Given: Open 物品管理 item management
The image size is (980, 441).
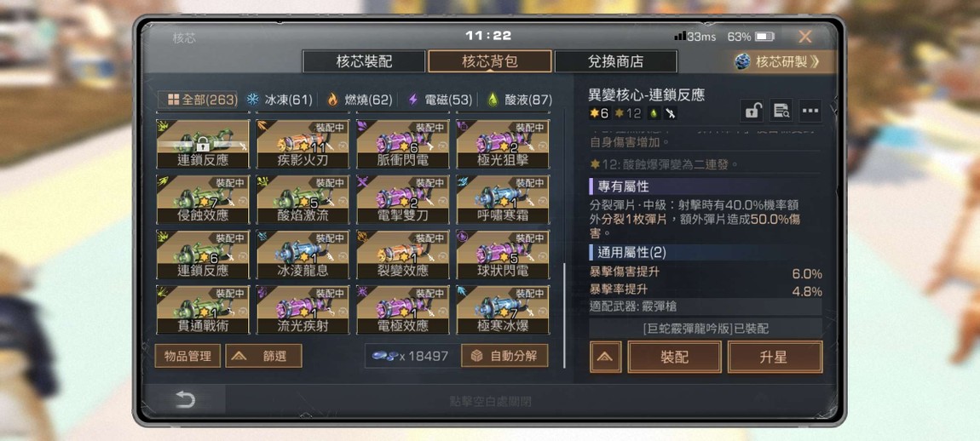Looking at the screenshot, I should point(187,356).
